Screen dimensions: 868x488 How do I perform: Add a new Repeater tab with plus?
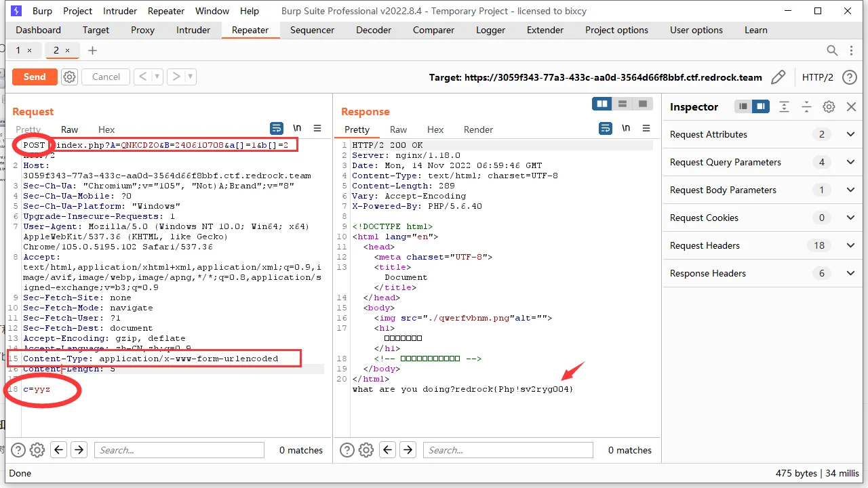pyautogui.click(x=93, y=51)
